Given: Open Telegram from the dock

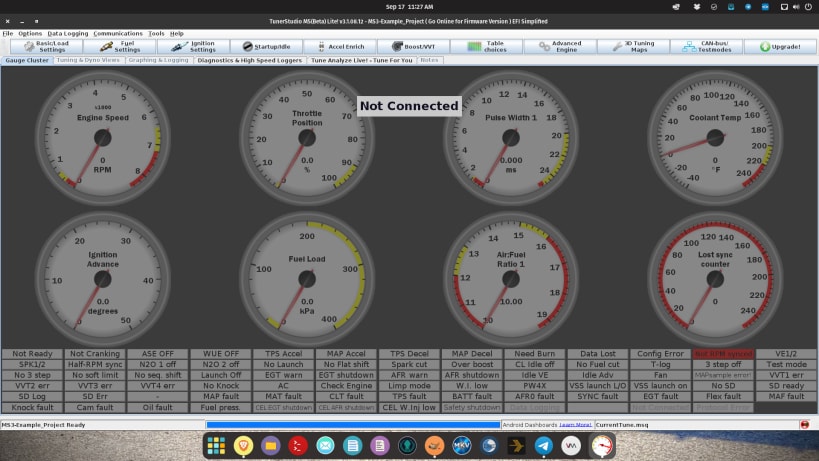Looking at the screenshot, I should [544, 446].
